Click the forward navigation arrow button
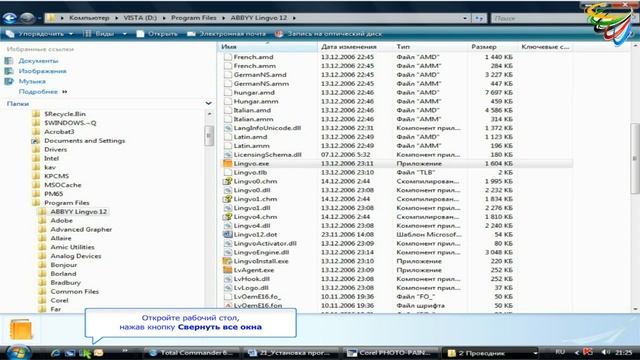The image size is (640, 360). [27, 18]
